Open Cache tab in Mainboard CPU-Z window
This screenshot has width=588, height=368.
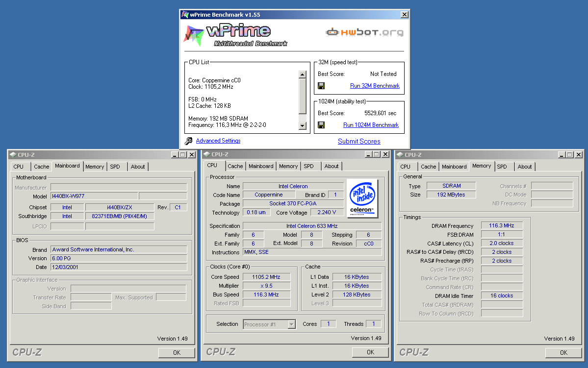[42, 167]
